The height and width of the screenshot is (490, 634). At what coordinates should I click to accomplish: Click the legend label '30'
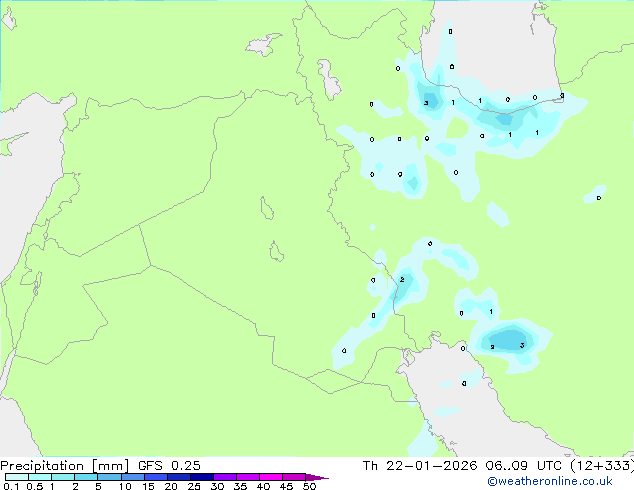coord(217,486)
